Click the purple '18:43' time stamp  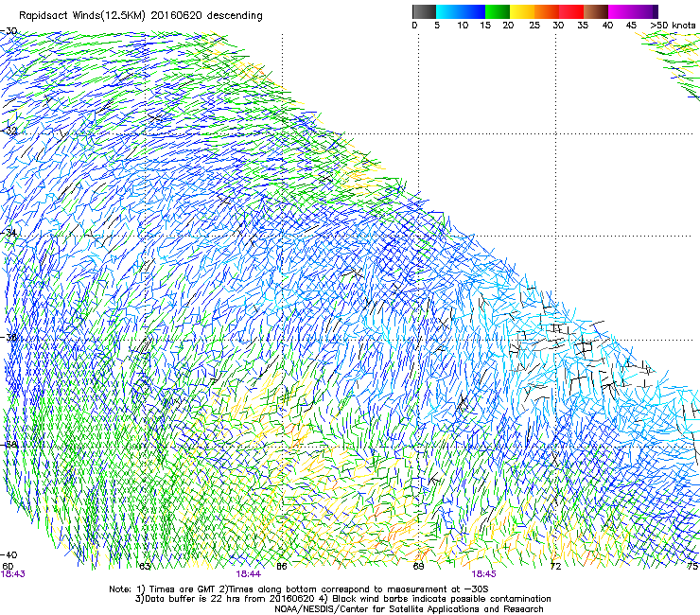tap(12, 574)
